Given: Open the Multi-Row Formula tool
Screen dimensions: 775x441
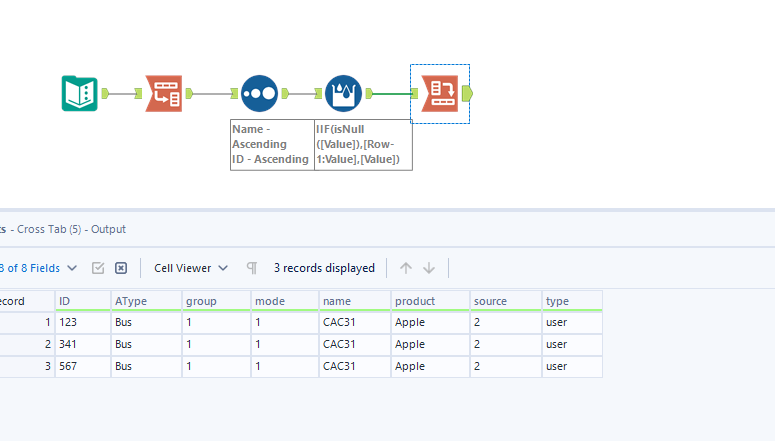Looking at the screenshot, I should tap(343, 94).
